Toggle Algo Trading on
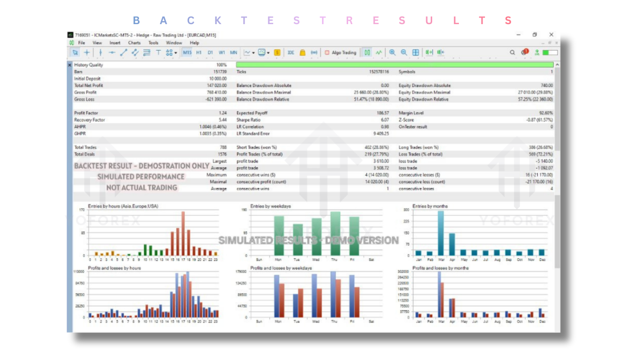644x362 pixels. (x=340, y=52)
